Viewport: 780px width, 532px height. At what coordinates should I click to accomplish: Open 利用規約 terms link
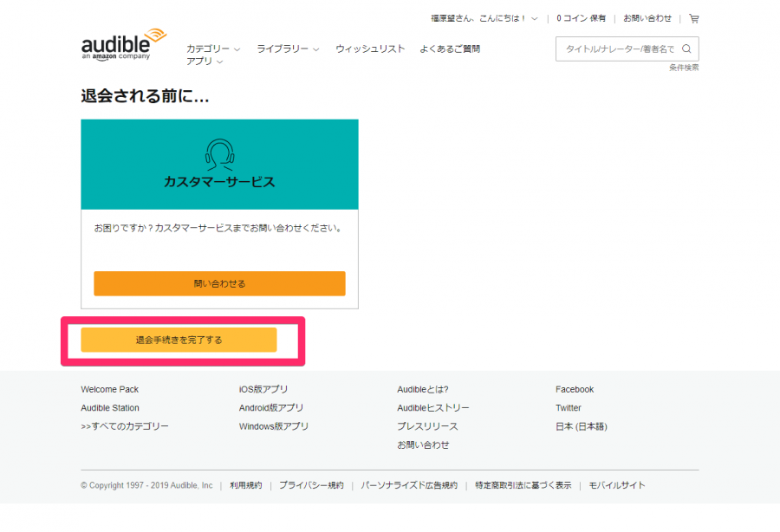point(246,485)
